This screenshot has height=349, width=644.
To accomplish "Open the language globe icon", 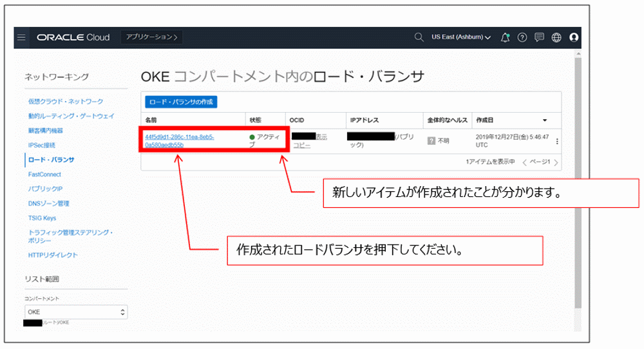I will coord(556,37).
